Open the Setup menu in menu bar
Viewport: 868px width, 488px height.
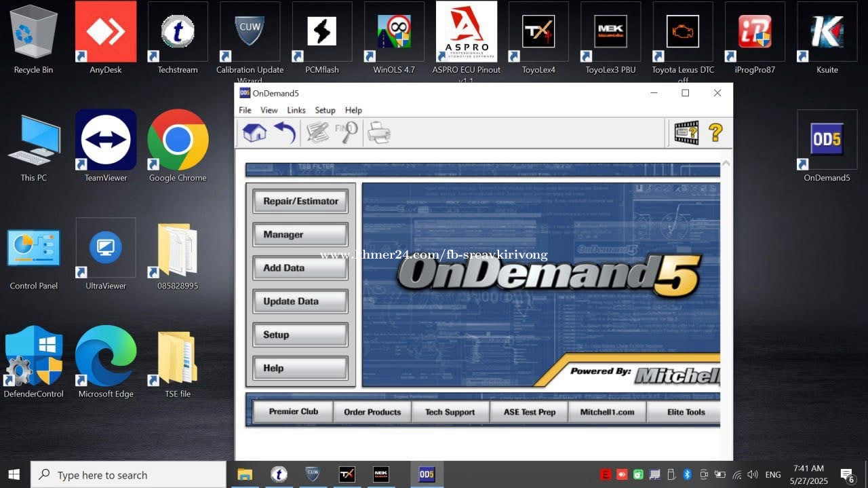(x=325, y=110)
